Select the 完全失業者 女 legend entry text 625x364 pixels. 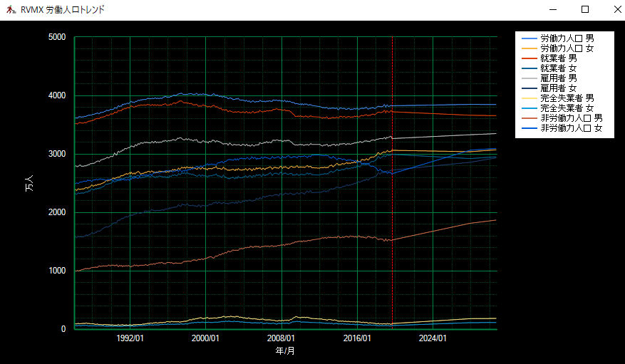[x=567, y=108]
